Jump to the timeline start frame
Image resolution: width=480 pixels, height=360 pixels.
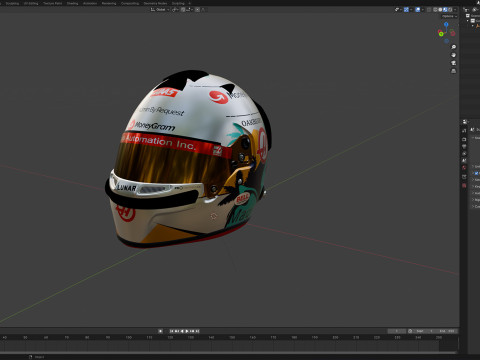click(x=171, y=331)
